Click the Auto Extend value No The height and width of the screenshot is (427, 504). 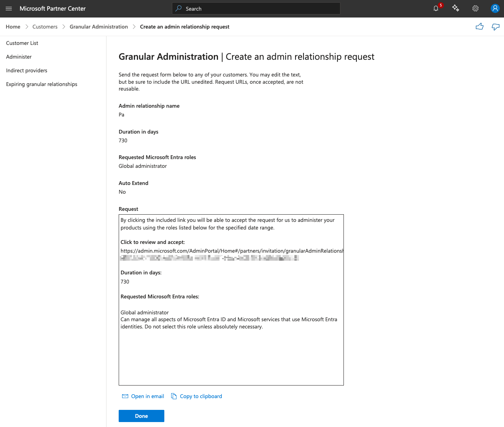pos(122,192)
